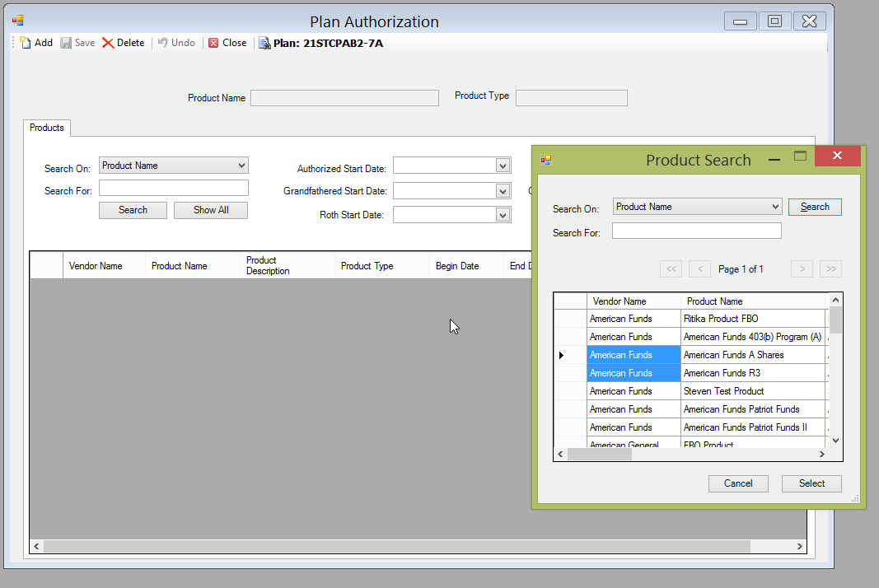Screen dimensions: 879x588
Task: Switch to the Products tab
Action: tap(46, 128)
